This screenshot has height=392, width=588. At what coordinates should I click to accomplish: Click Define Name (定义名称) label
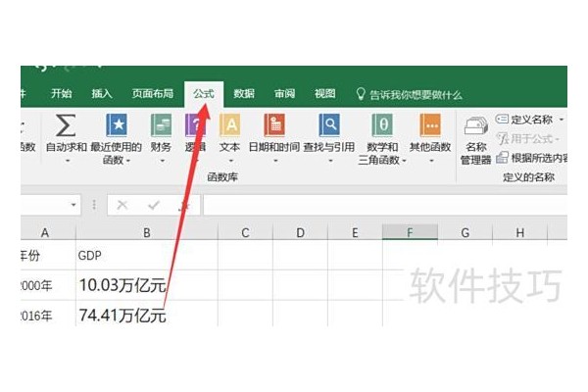532,120
